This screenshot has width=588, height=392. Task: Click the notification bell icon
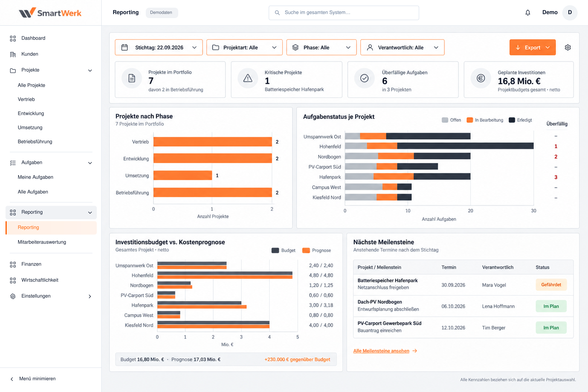coord(528,13)
